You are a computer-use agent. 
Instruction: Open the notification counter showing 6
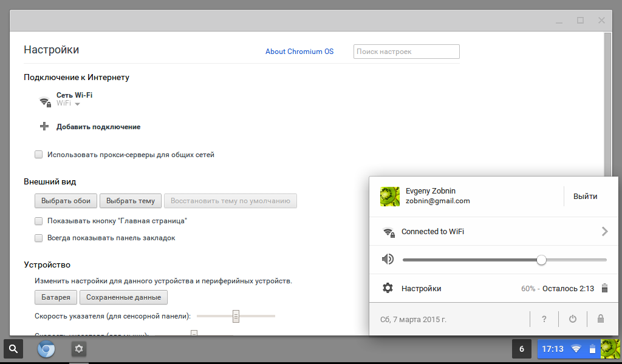tap(522, 349)
